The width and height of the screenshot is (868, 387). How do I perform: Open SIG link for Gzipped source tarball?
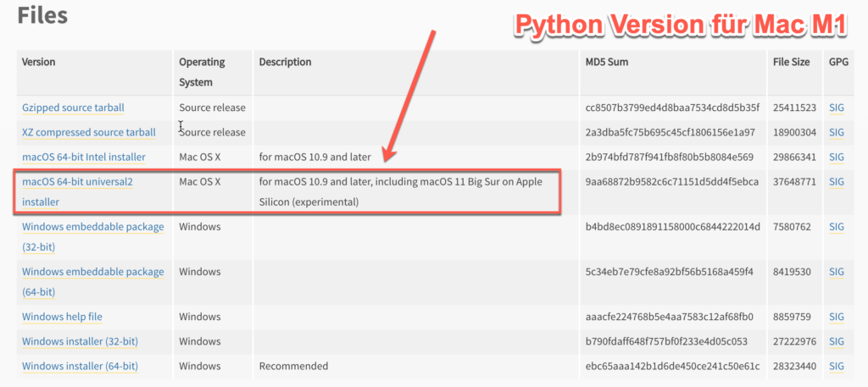click(837, 108)
